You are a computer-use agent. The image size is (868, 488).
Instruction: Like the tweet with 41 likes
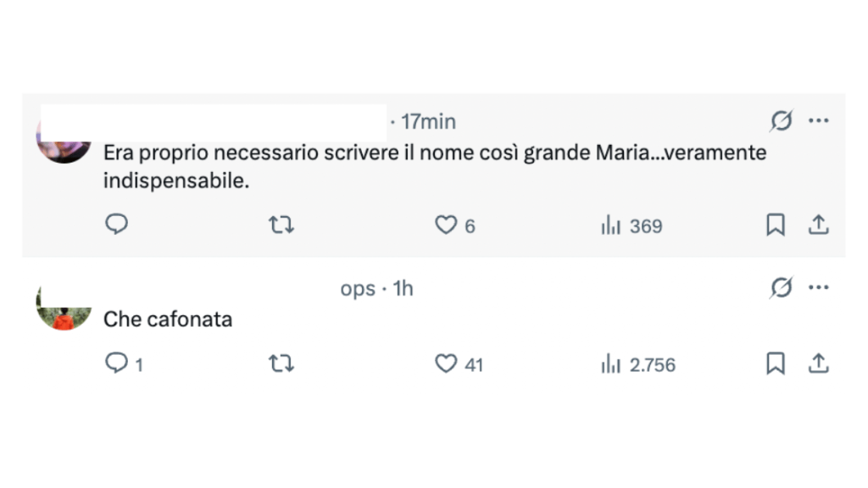pyautogui.click(x=446, y=363)
